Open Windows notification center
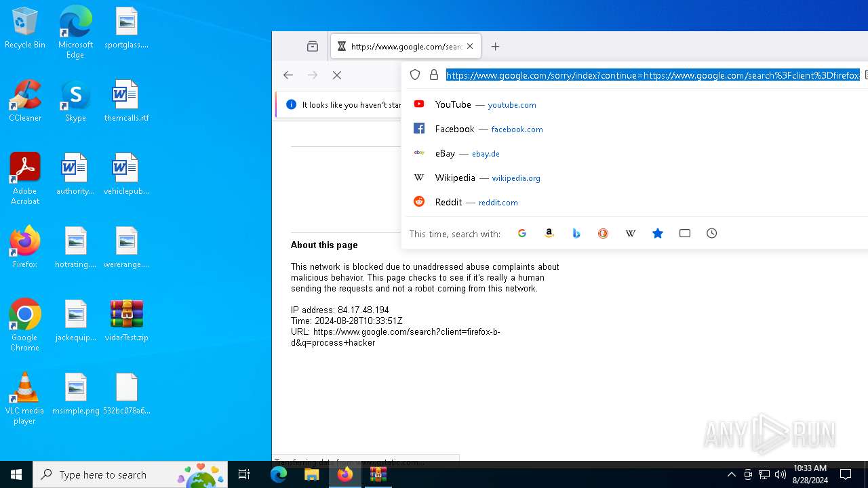868x488 pixels. 846,474
